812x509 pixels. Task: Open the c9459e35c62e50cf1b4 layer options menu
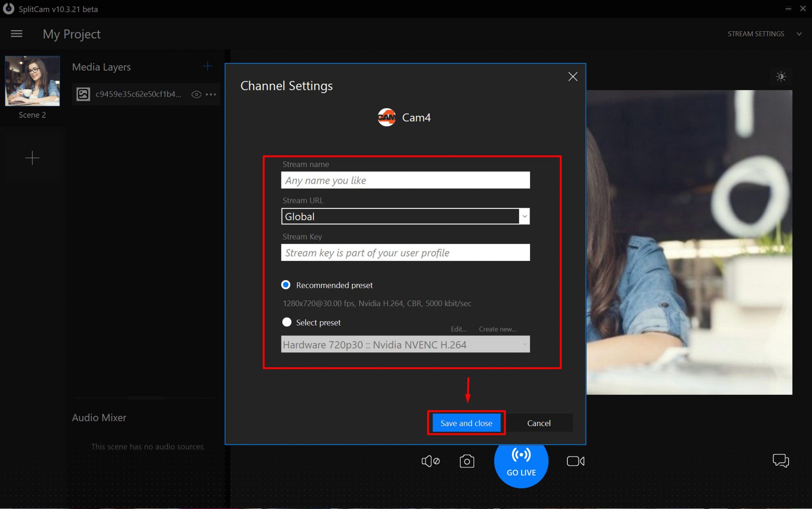click(211, 94)
